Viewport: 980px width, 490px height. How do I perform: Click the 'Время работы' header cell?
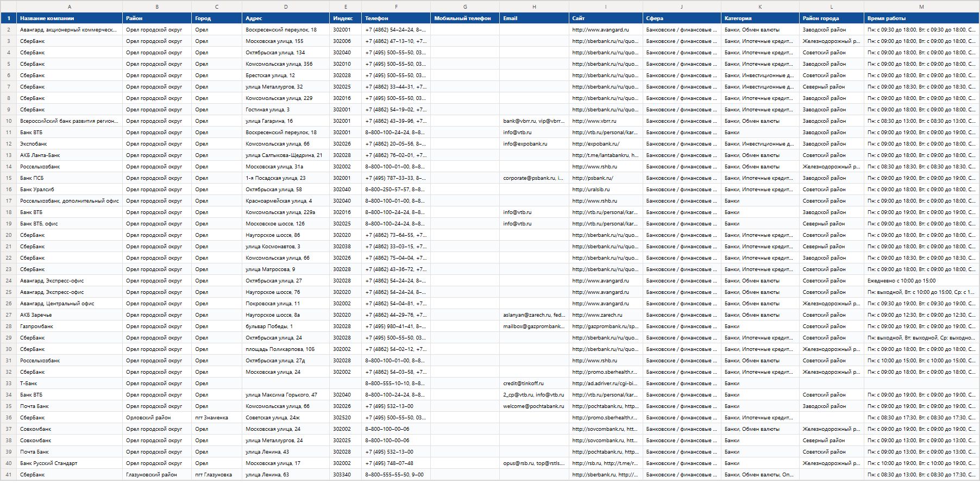[921, 18]
